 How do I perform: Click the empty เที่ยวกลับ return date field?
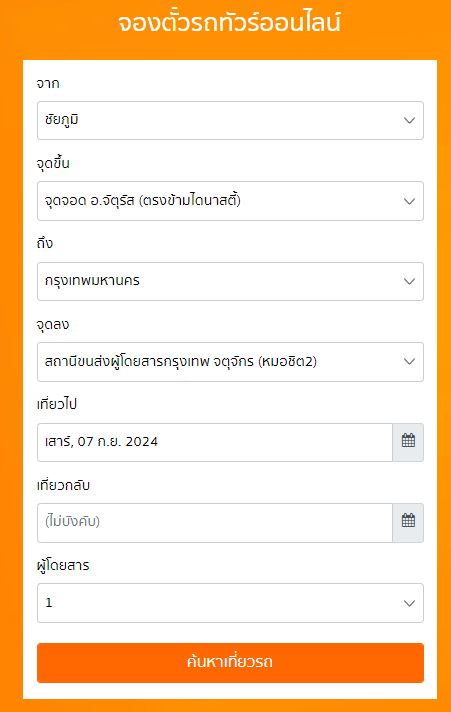click(215, 523)
